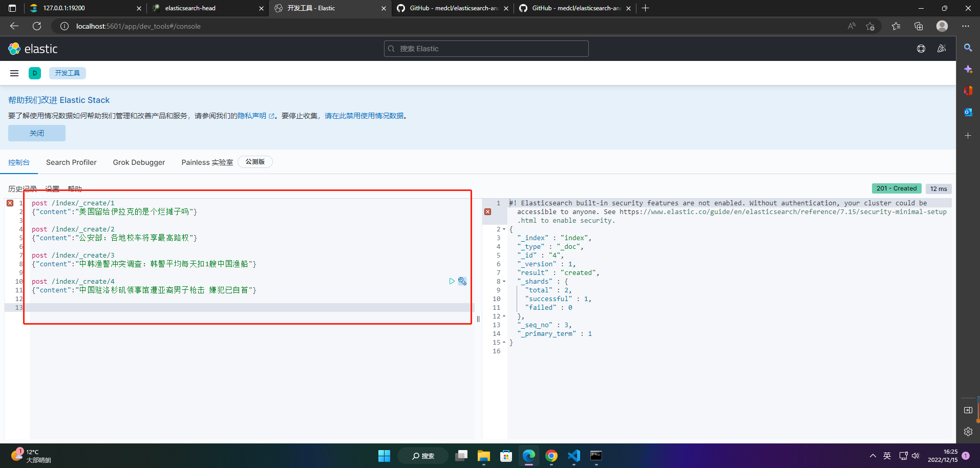Switch to the elasticsearch-head browser tab
The image size is (980, 468).
pos(207,8)
